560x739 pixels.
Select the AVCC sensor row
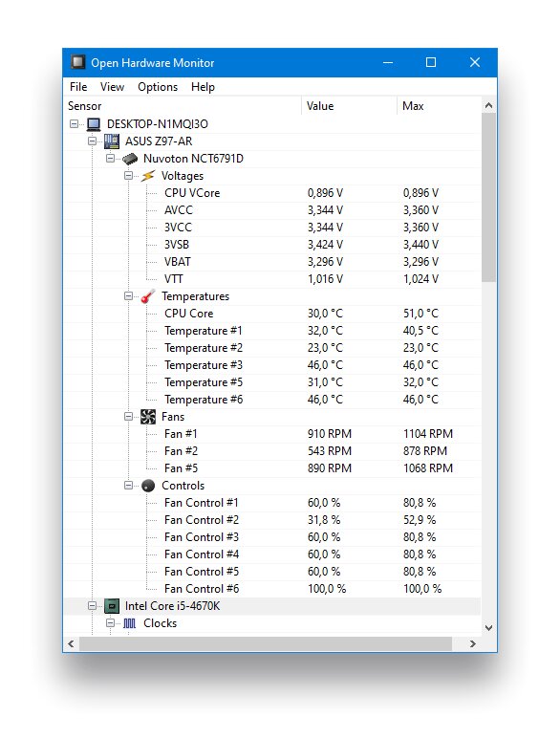click(272, 210)
